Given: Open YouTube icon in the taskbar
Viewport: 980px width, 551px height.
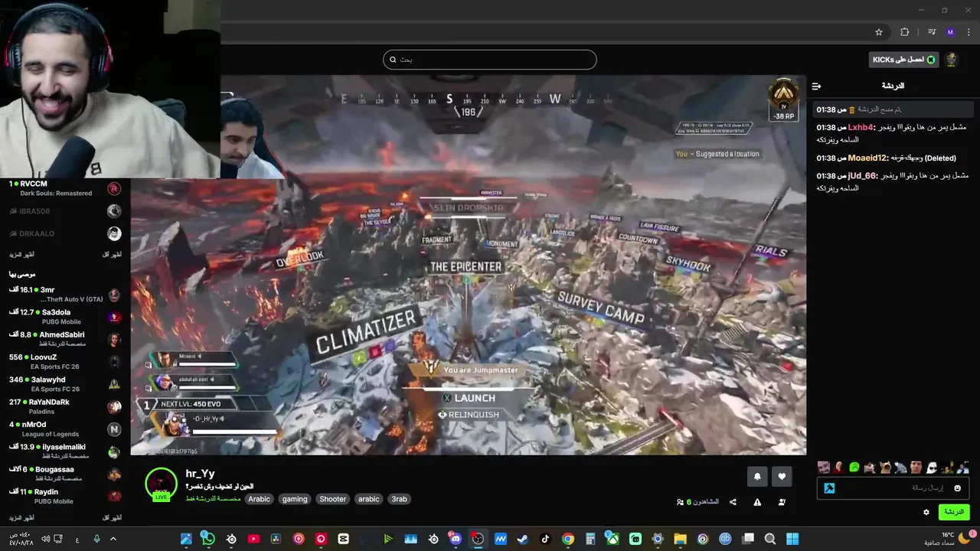Looking at the screenshot, I should 253,539.
